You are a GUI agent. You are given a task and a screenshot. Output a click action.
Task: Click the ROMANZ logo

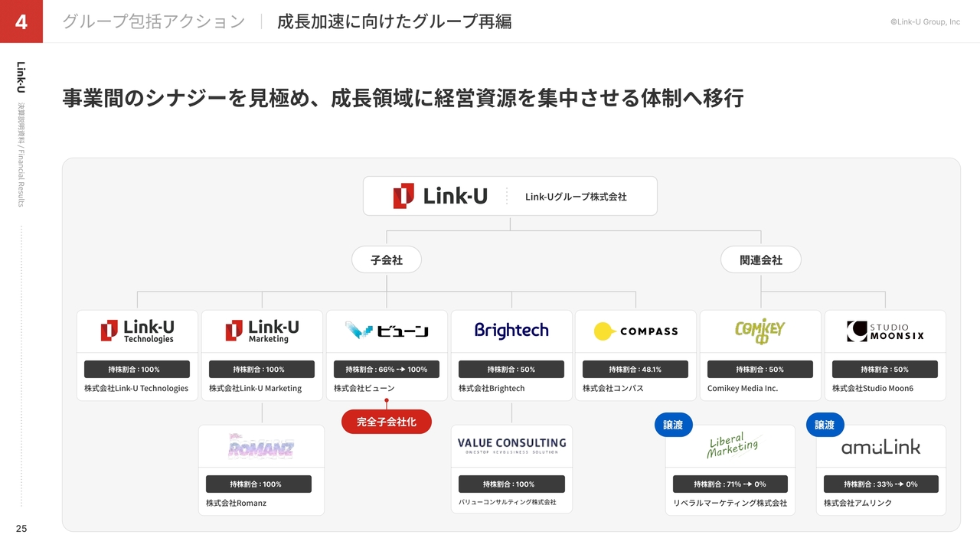pyautogui.click(x=261, y=446)
